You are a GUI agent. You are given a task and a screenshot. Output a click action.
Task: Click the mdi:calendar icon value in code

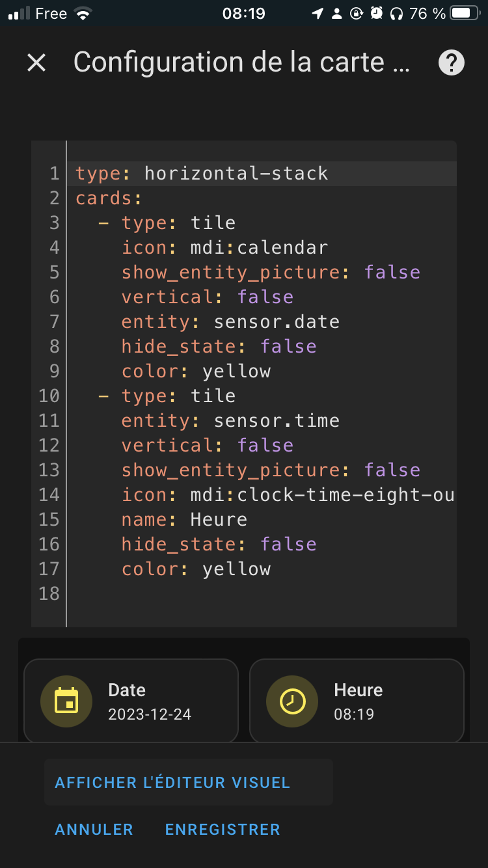tap(259, 248)
